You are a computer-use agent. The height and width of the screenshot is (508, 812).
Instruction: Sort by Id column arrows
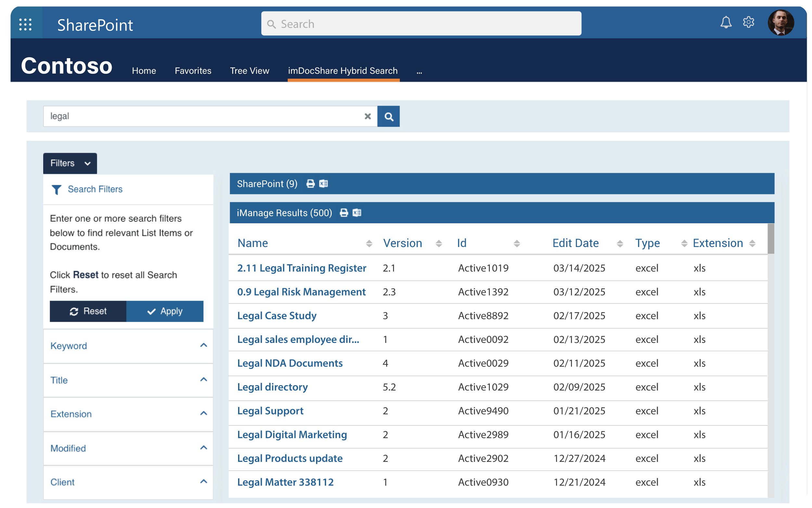[517, 243]
